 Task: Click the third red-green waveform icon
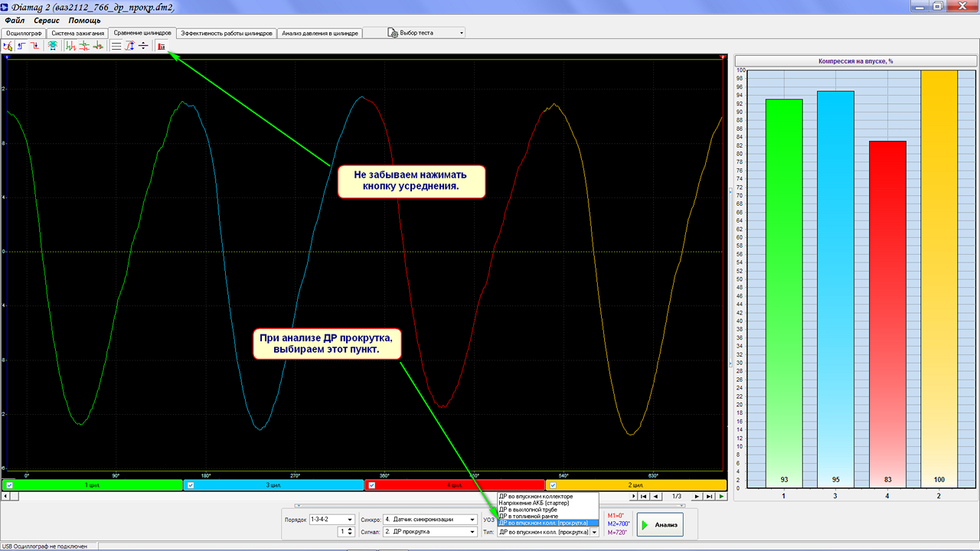click(98, 46)
